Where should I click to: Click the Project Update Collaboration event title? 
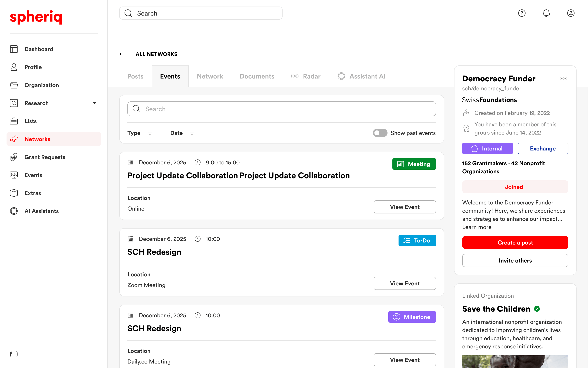(x=239, y=175)
